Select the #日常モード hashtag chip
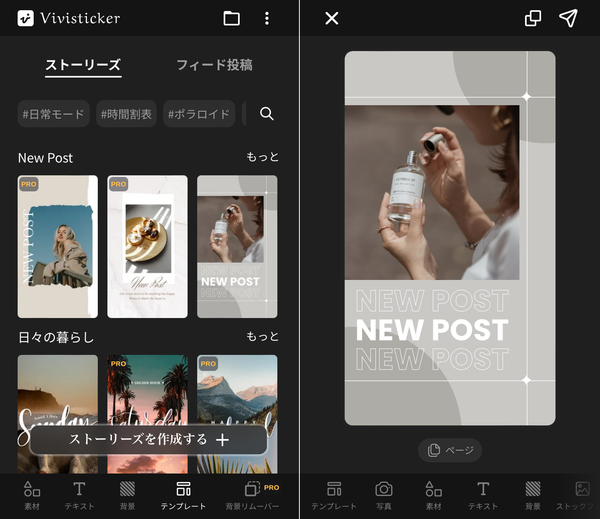This screenshot has width=600, height=519. (x=53, y=114)
